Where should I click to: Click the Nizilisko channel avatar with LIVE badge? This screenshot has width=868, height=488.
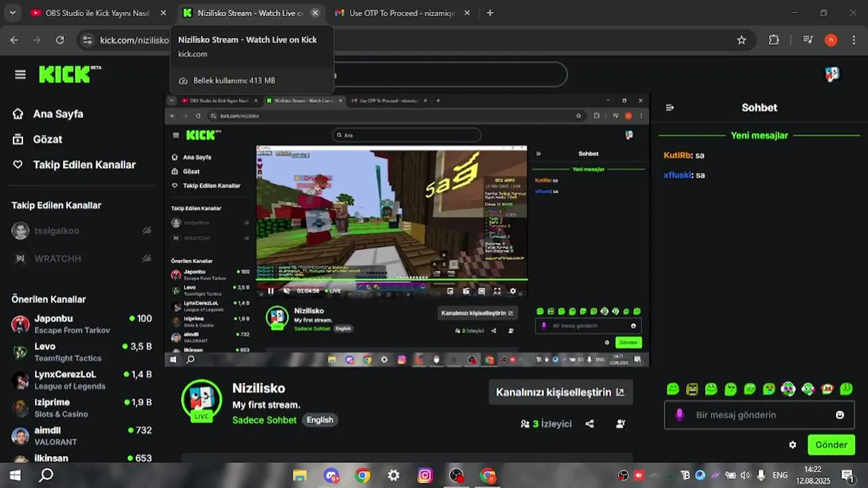click(x=201, y=400)
